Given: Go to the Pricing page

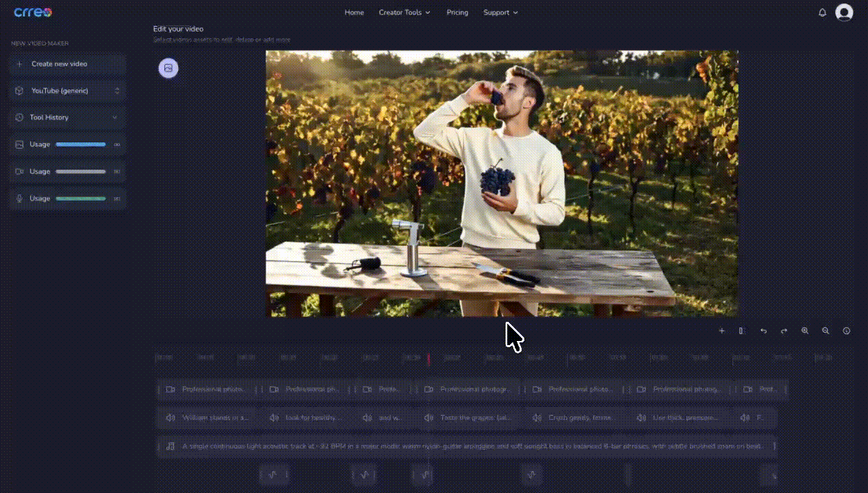Looking at the screenshot, I should (457, 12).
